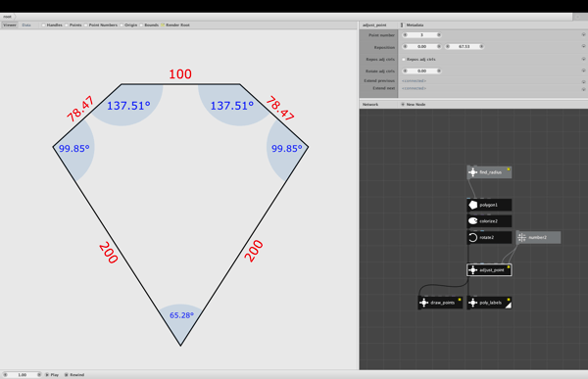Viewport: 588px width, 379px height.
Task: Click the right 99.85° angle label
Action: pyautogui.click(x=287, y=149)
